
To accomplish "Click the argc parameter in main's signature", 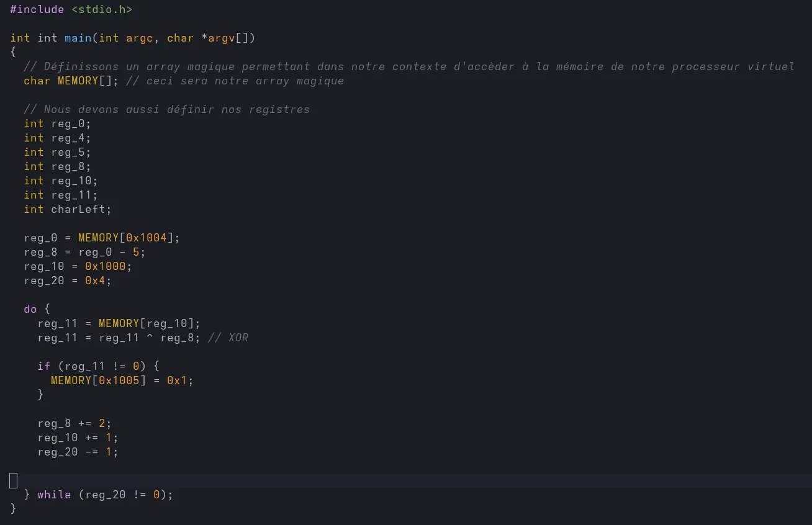I will pyautogui.click(x=139, y=38).
